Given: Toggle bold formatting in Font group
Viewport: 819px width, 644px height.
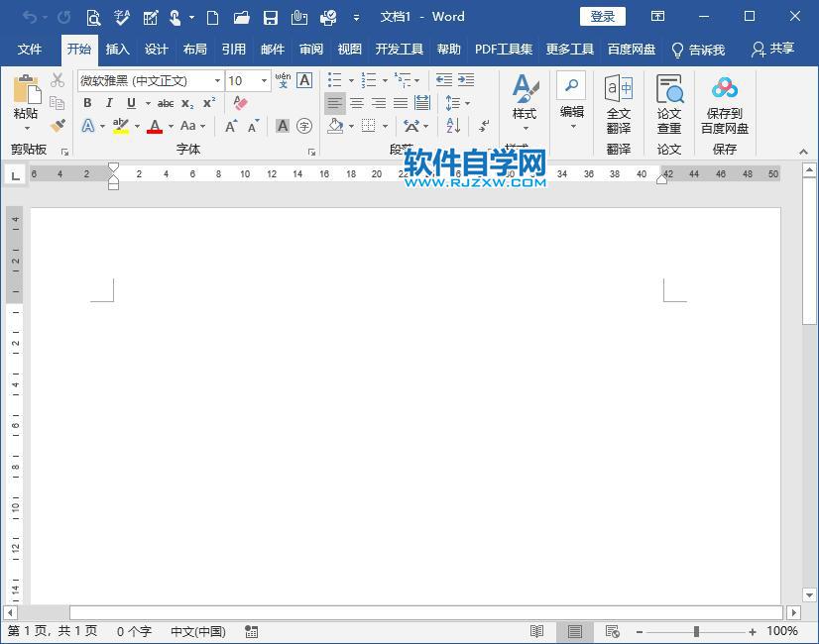Looking at the screenshot, I should tap(87, 103).
